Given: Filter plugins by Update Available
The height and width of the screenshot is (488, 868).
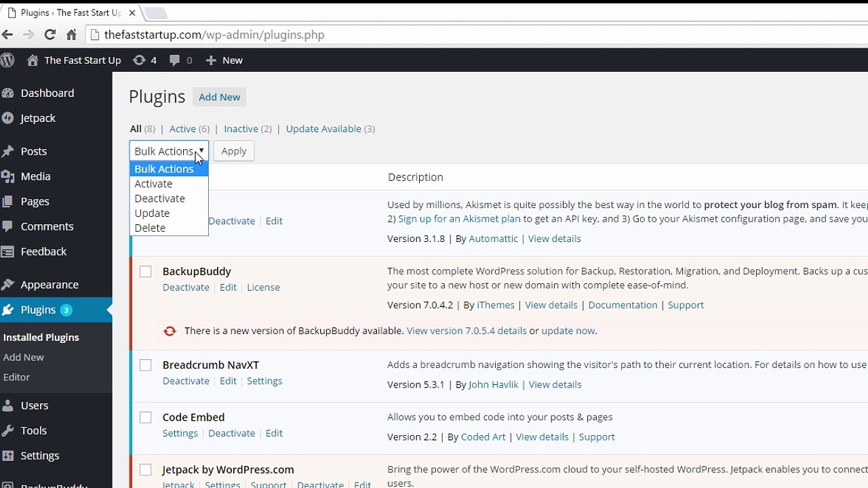Looking at the screenshot, I should click(323, 129).
